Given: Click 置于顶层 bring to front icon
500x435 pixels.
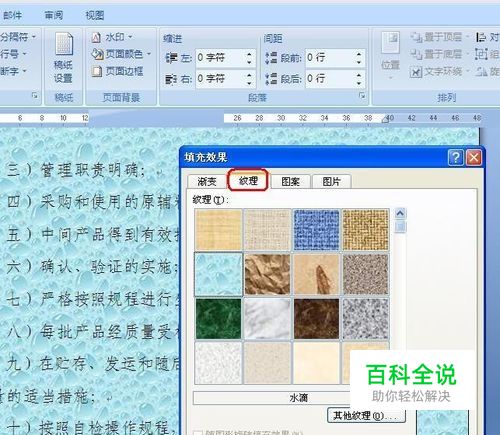Looking at the screenshot, I should [416, 37].
